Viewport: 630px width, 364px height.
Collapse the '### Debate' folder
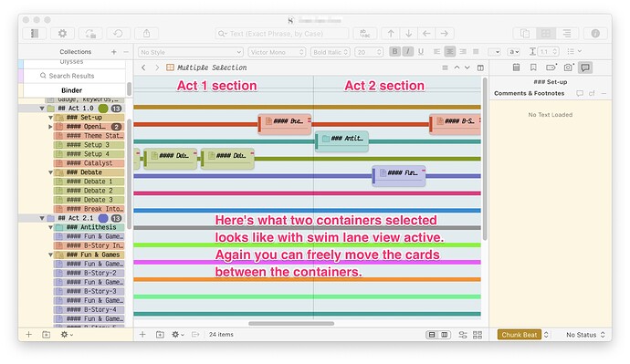pyautogui.click(x=50, y=172)
